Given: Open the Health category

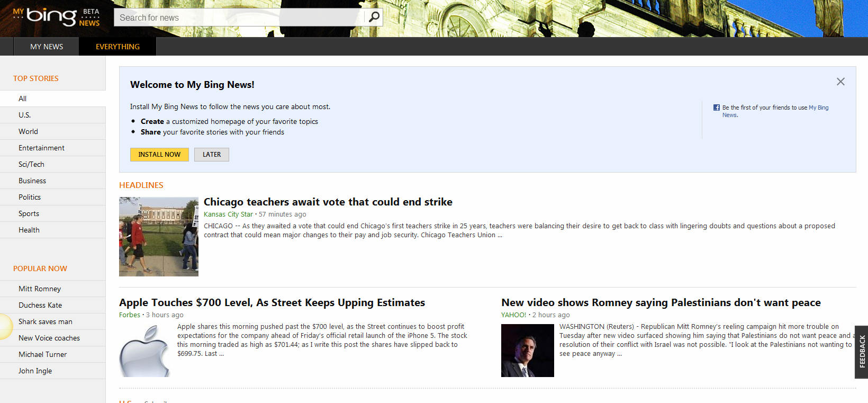Looking at the screenshot, I should point(53,230).
